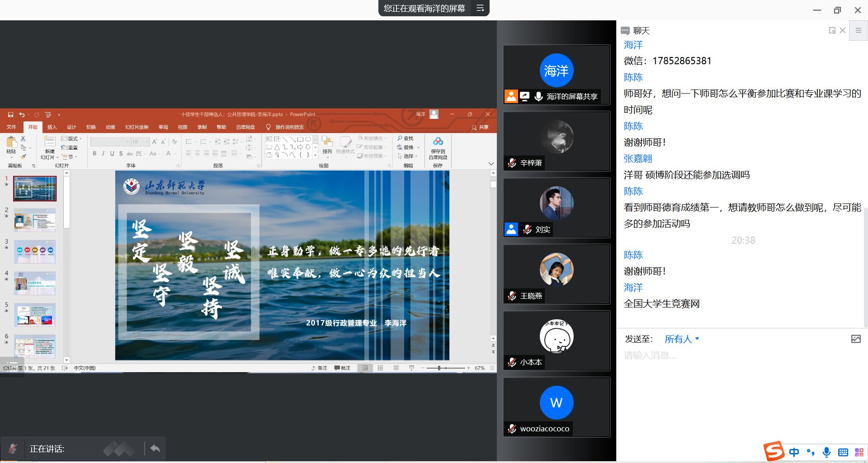The height and width of the screenshot is (463, 868).
Task: Adjust the zoom slider in status bar
Action: pos(439,368)
